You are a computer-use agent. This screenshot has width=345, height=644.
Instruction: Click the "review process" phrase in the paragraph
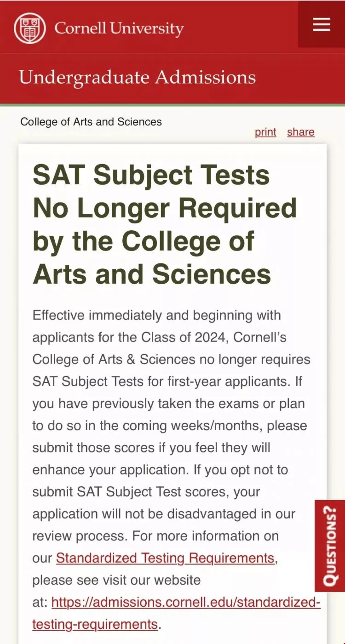coord(80,536)
